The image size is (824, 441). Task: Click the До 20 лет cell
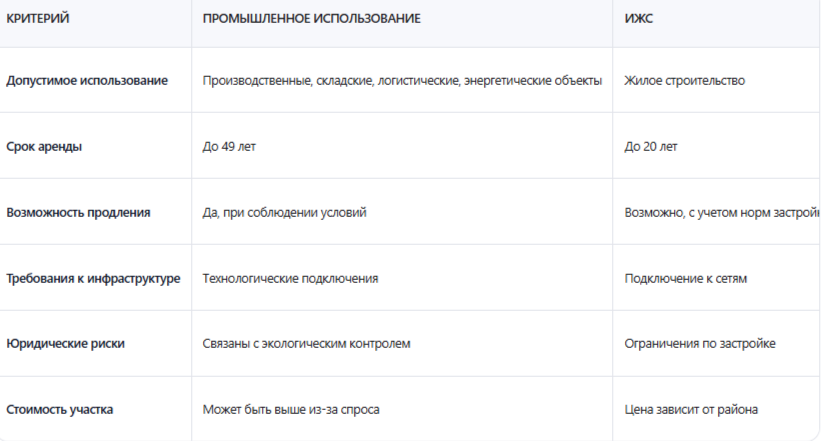(651, 147)
